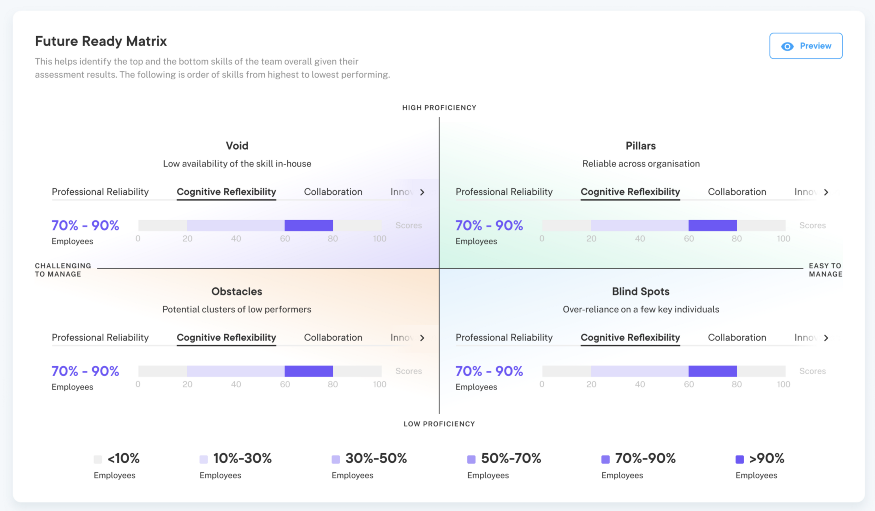This screenshot has height=511, width=875.
Task: Click the 70%-90% legend color swatch
Action: [605, 460]
